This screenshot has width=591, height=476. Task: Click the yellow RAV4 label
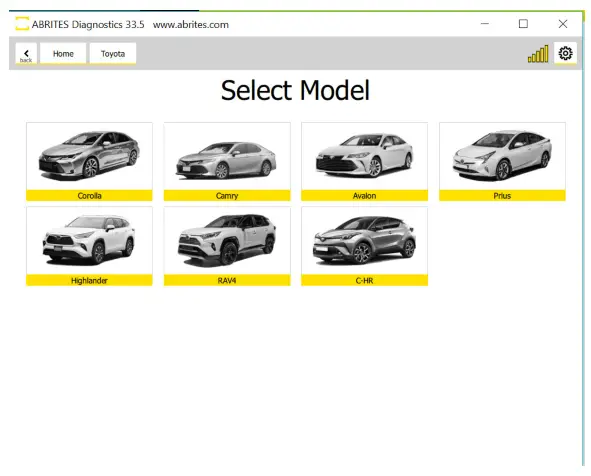point(227,280)
